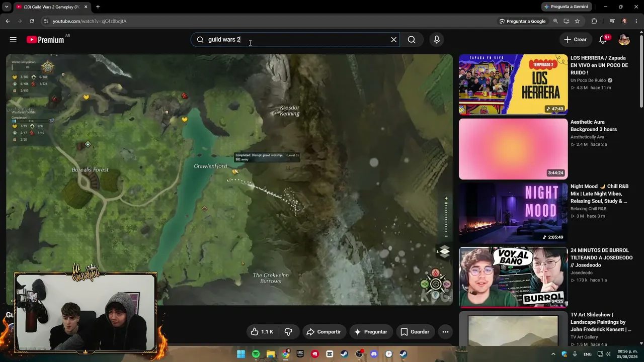Image resolution: width=644 pixels, height=362 pixels.
Task: Open a new browser tab
Action: 98,7
